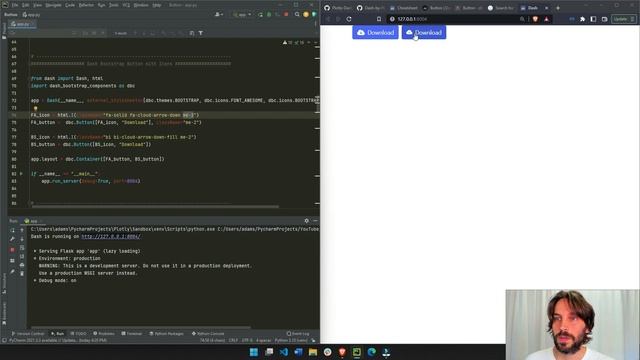Open the VCS menu

126,5
